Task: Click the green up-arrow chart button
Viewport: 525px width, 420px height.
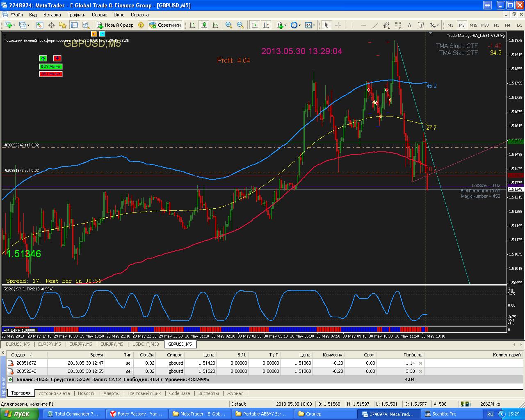Action: [x=43, y=58]
